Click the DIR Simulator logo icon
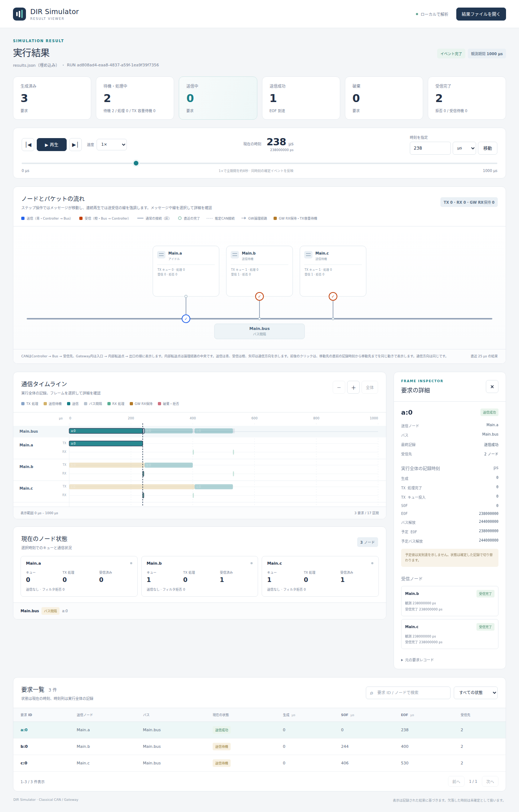The width and height of the screenshot is (519, 812). coord(19,14)
